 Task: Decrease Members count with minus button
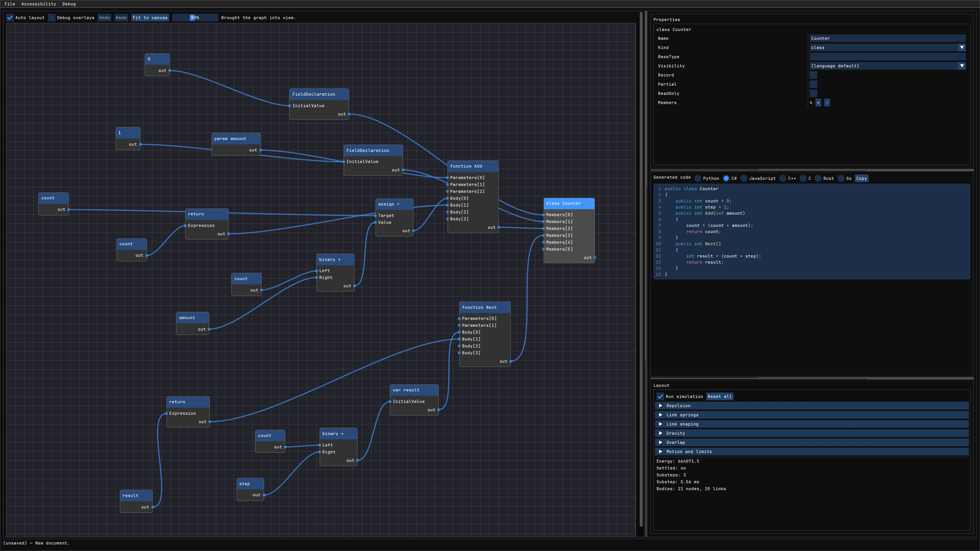pyautogui.click(x=827, y=103)
